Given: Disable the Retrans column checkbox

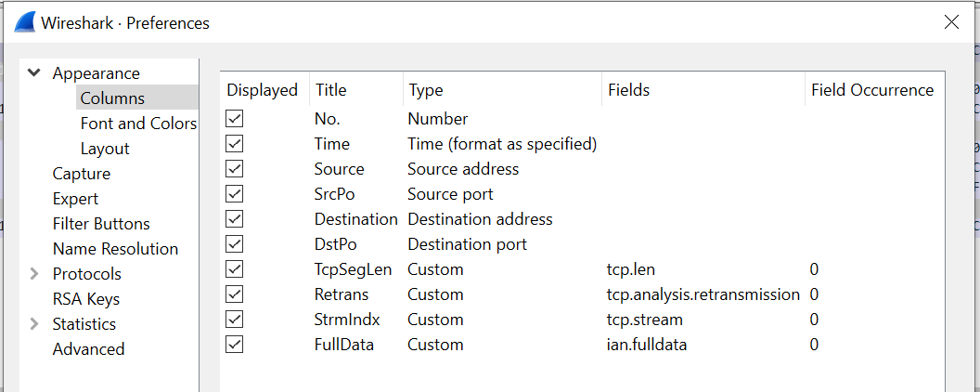Looking at the screenshot, I should pyautogui.click(x=235, y=294).
